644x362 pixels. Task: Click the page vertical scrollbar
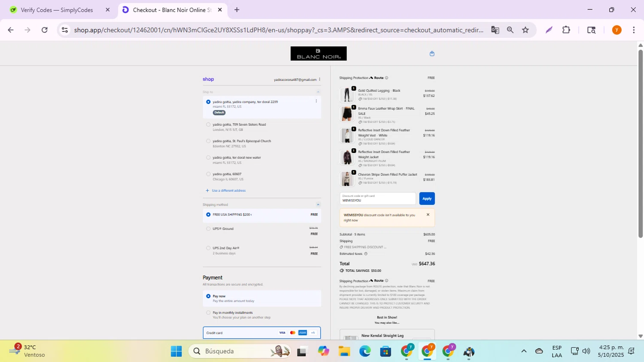[x=641, y=144]
